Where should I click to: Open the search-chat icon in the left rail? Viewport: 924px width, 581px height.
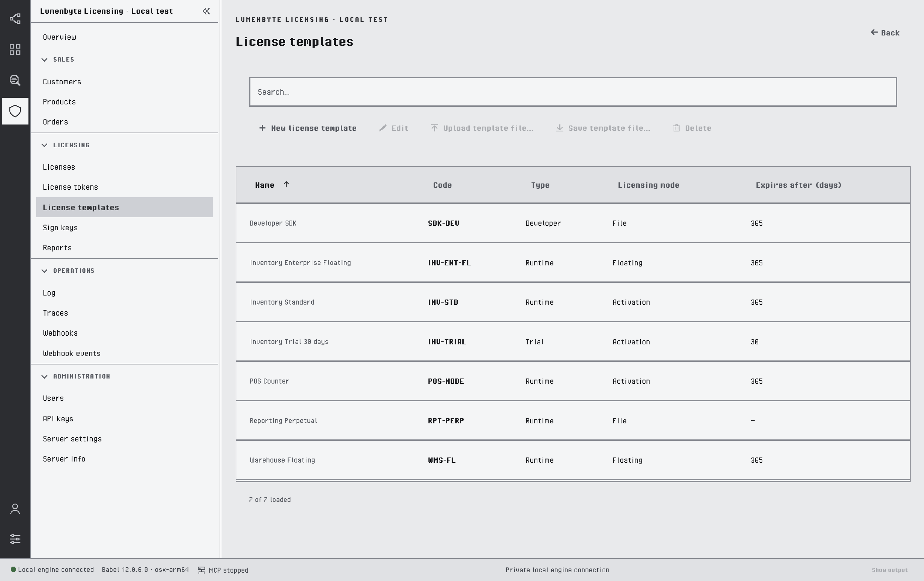[x=15, y=80]
